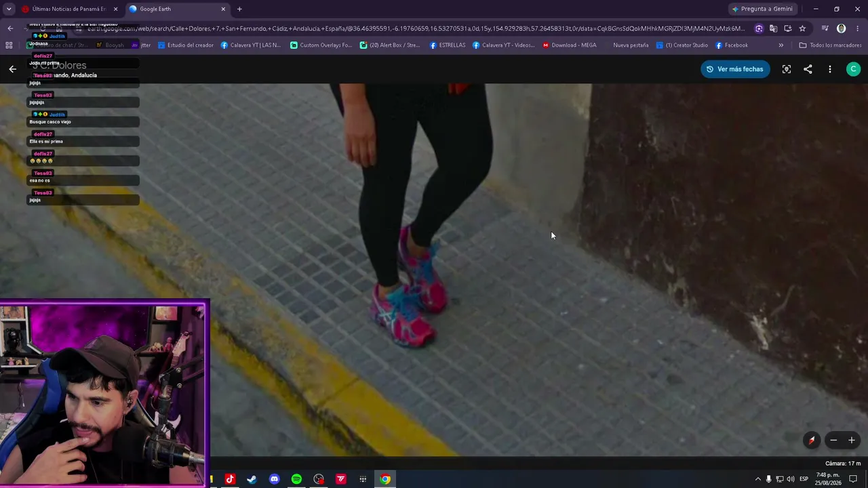Click the Pregunta a Gemini button
This screenshot has width=868, height=488.
(762, 9)
